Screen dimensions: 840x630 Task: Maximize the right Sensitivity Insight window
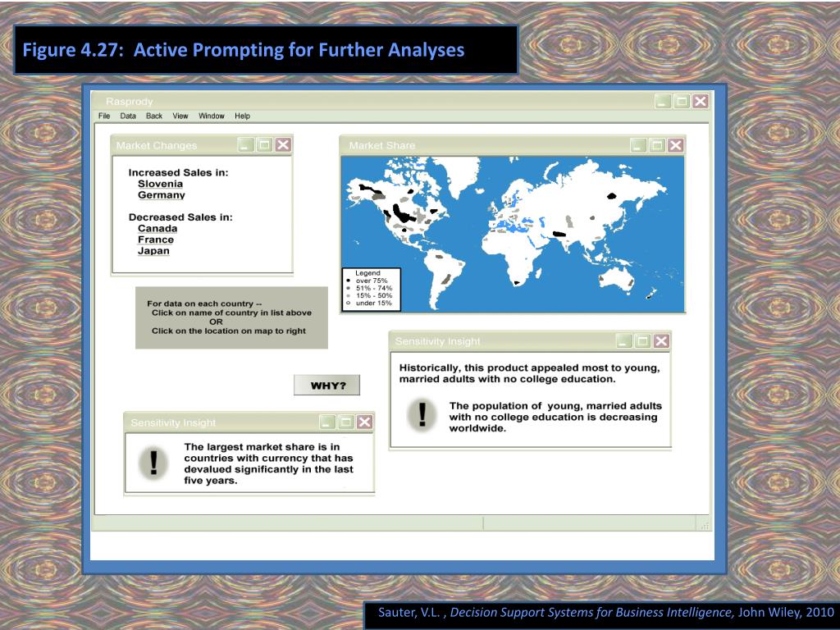click(x=643, y=341)
